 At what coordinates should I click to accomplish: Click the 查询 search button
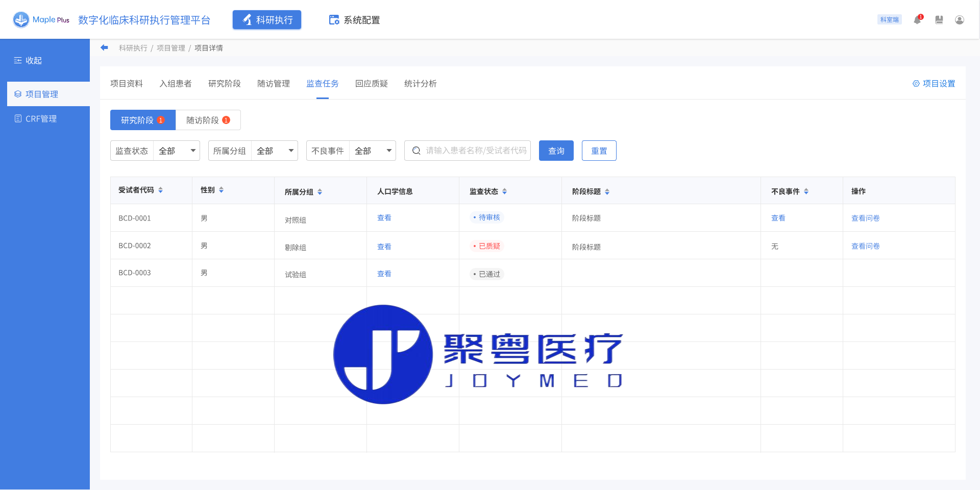[556, 151]
